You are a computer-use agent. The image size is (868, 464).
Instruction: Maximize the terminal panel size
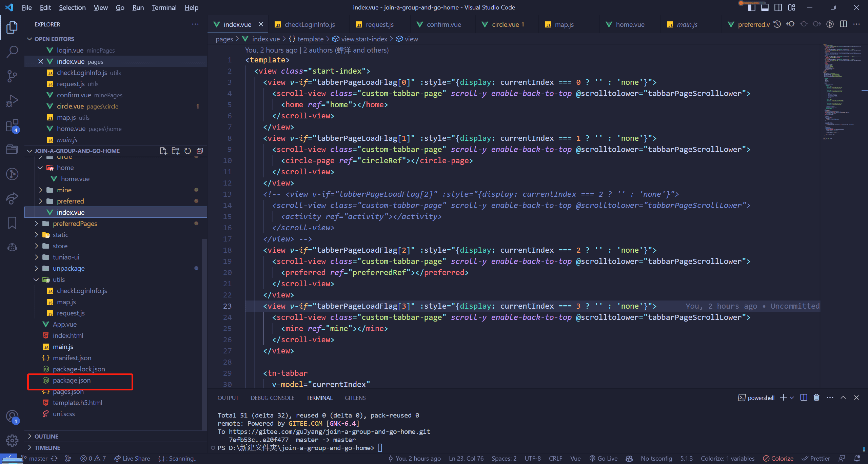point(843,398)
